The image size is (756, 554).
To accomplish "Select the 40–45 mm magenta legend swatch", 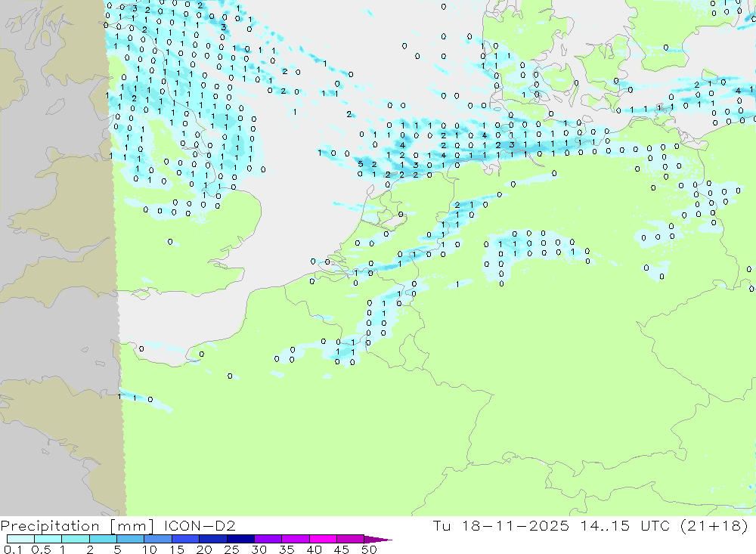I will [x=323, y=539].
